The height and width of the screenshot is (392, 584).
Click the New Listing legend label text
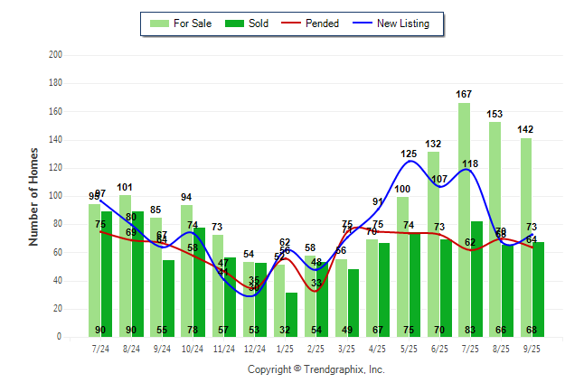[x=403, y=23]
